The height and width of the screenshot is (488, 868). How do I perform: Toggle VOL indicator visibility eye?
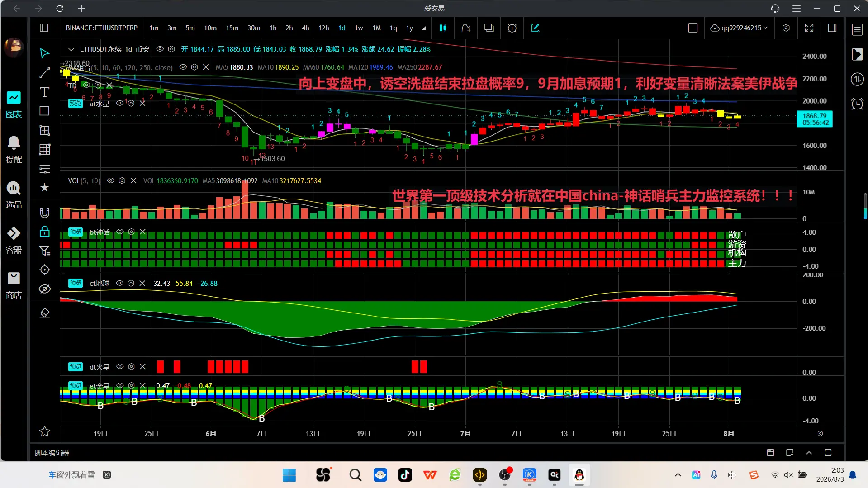point(110,180)
